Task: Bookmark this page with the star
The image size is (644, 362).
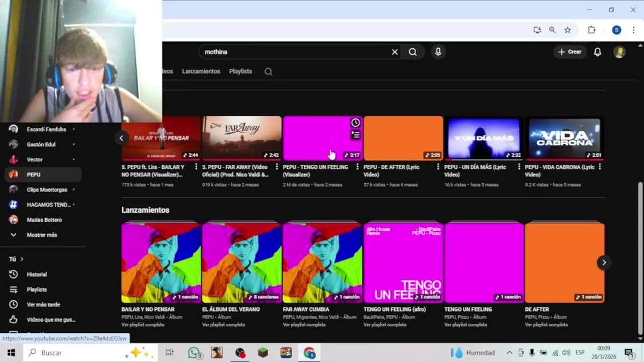Action: click(568, 30)
